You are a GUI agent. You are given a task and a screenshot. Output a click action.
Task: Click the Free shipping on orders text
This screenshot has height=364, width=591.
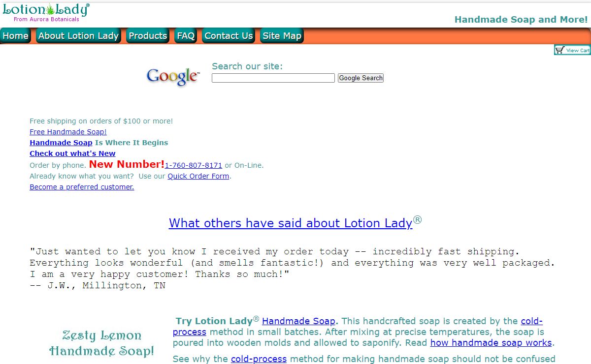(101, 121)
